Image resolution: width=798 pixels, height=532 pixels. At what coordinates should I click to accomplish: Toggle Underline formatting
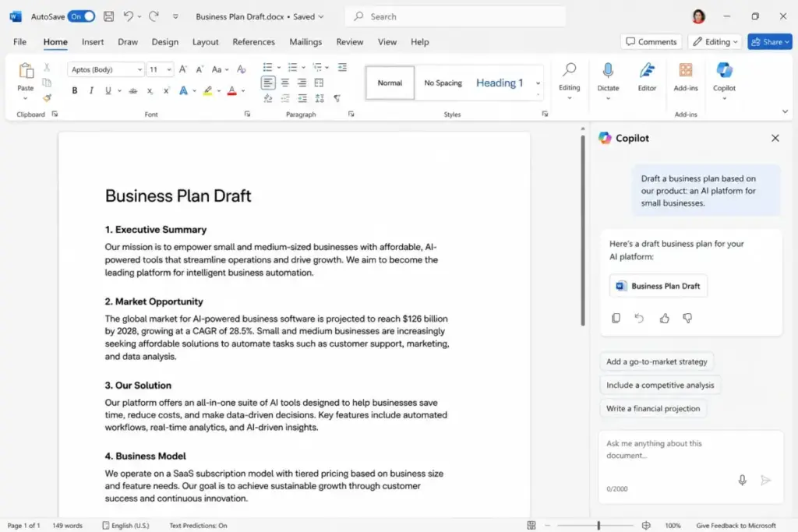coord(108,90)
